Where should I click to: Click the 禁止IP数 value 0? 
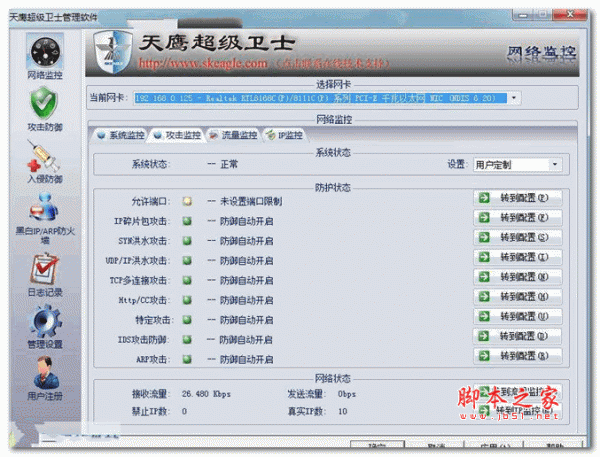click(x=184, y=411)
